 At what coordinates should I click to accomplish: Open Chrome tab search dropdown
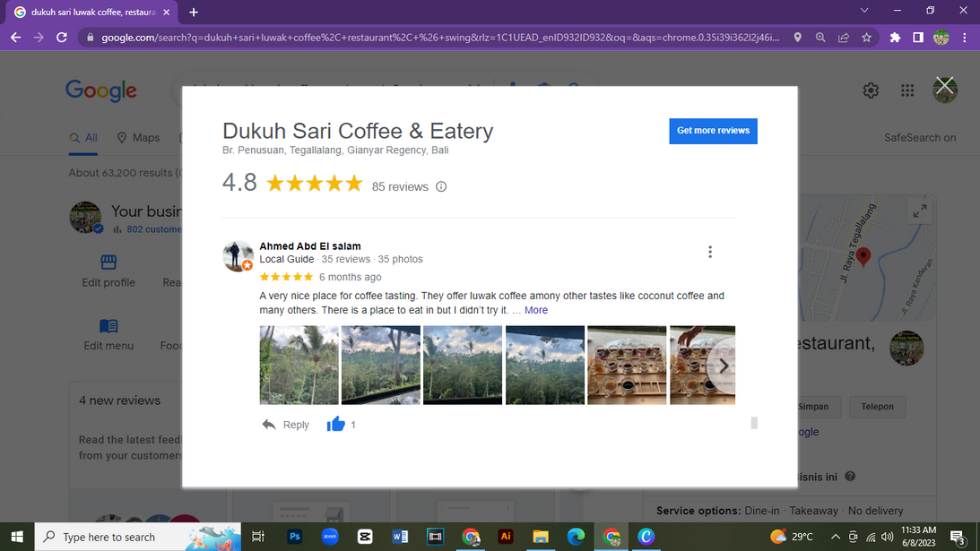(864, 11)
